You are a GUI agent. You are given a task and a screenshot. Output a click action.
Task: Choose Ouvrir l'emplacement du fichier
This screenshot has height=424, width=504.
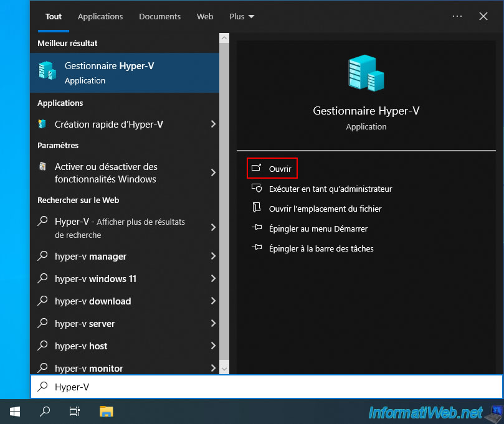tap(325, 209)
